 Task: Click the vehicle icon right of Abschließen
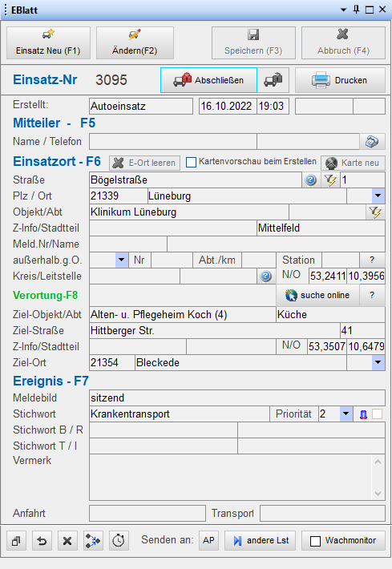click(x=273, y=80)
